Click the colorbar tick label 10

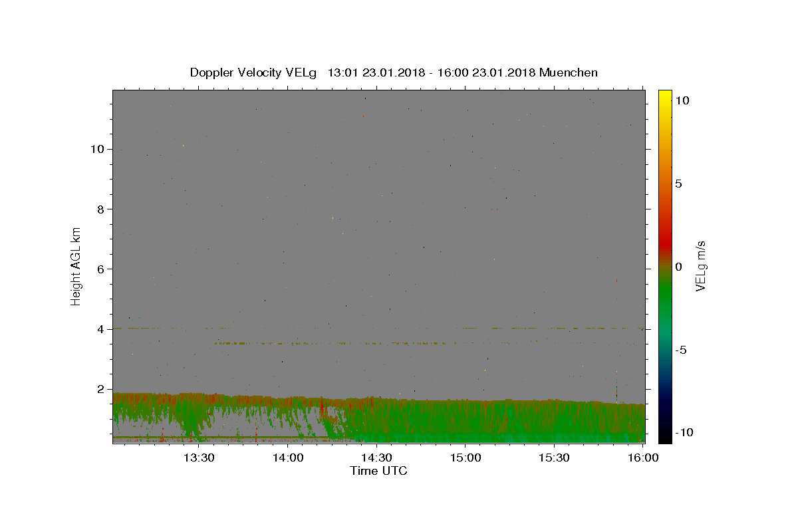pos(682,100)
